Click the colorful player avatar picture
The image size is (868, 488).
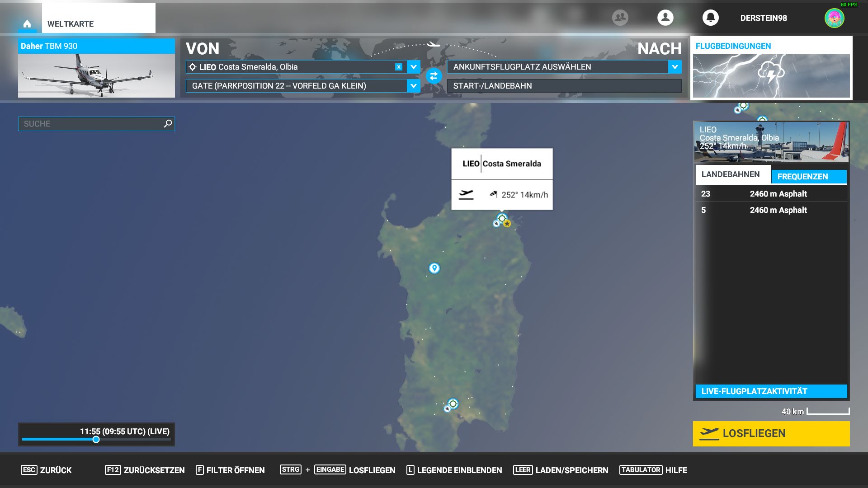click(834, 18)
